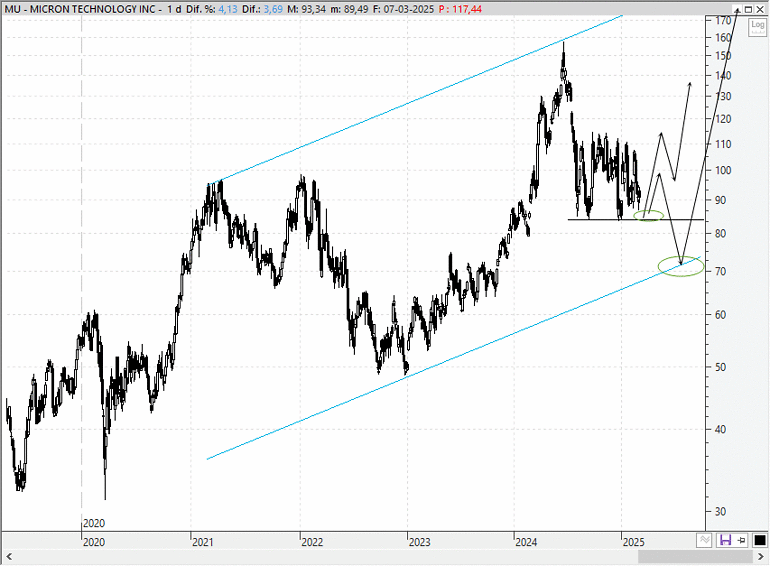Click the horizontal scrollbar thumb

(x=695, y=556)
